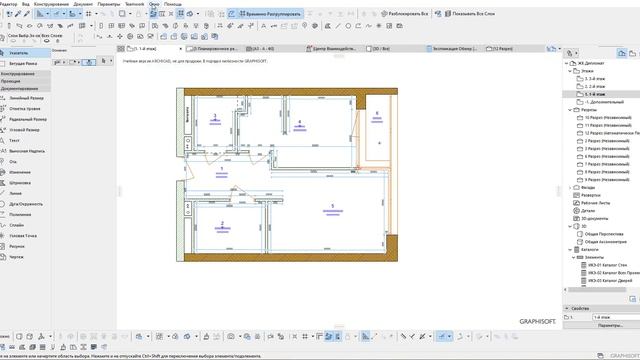Open the Помощь menu
Screen dimensions: 640x360
coord(173,4)
